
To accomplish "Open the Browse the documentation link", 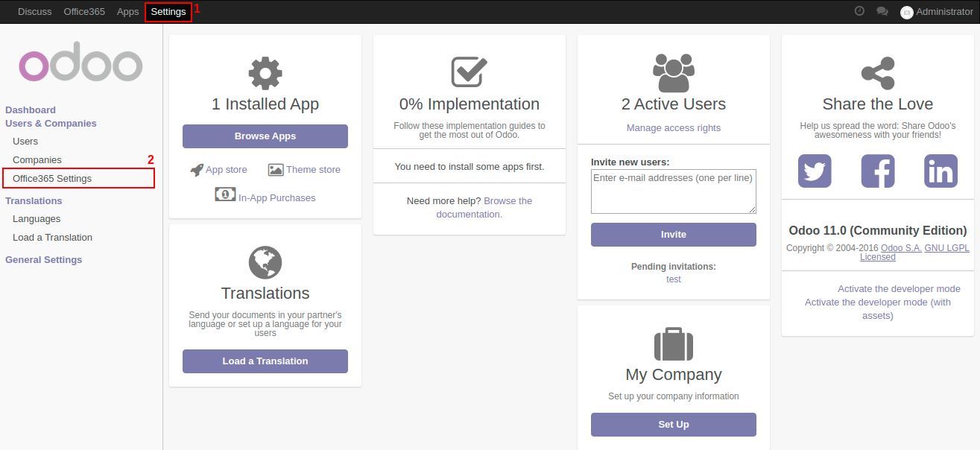I will [484, 208].
